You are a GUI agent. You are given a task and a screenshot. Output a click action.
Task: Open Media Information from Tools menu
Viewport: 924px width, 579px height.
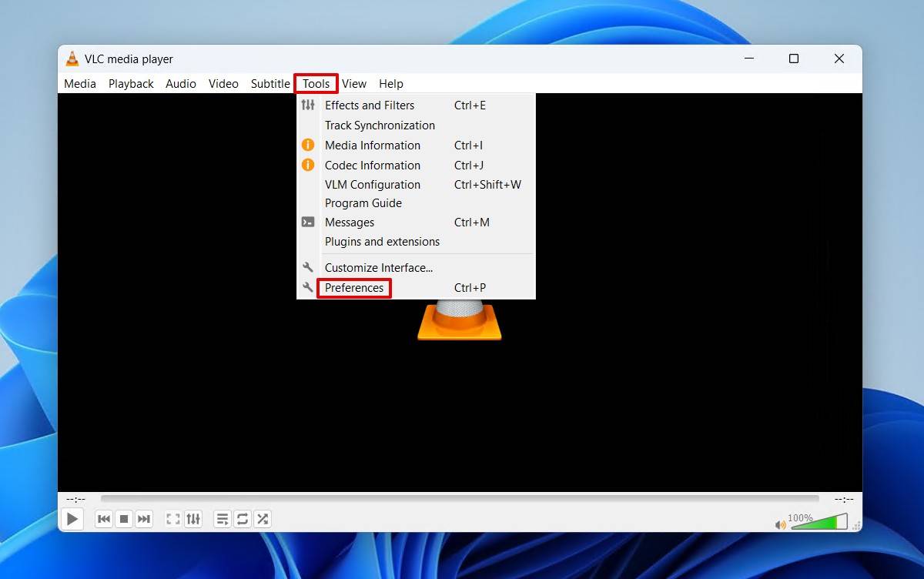416,146
